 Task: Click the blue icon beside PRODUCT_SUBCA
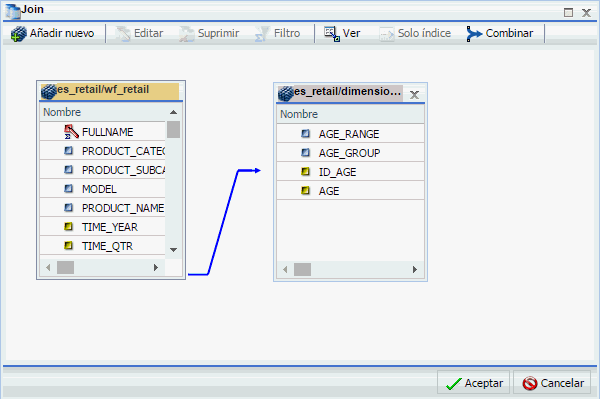click(x=69, y=169)
